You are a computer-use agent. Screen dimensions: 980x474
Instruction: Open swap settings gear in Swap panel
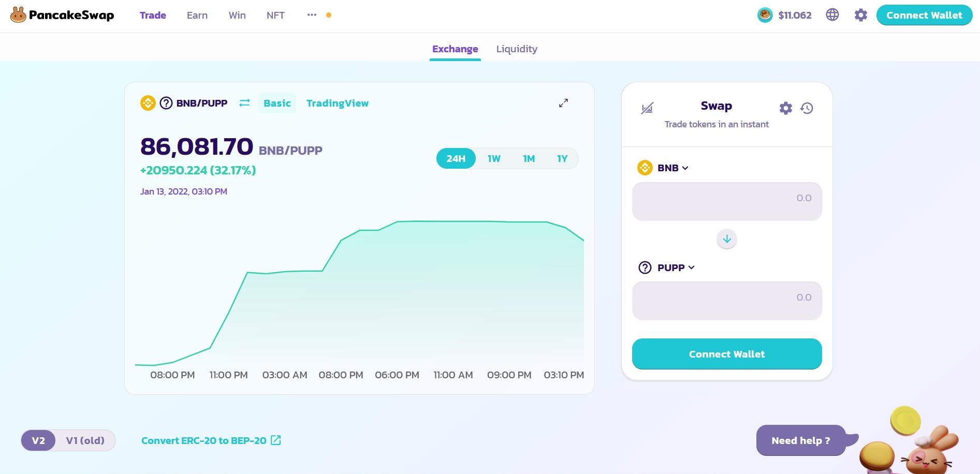click(785, 108)
